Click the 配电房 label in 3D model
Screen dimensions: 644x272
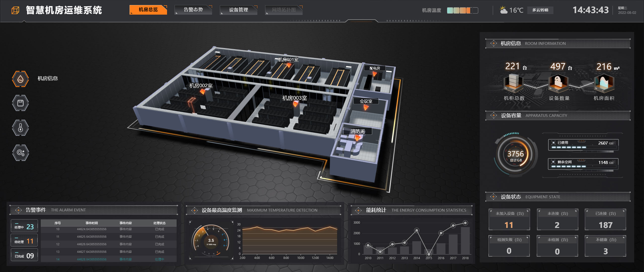(375, 68)
